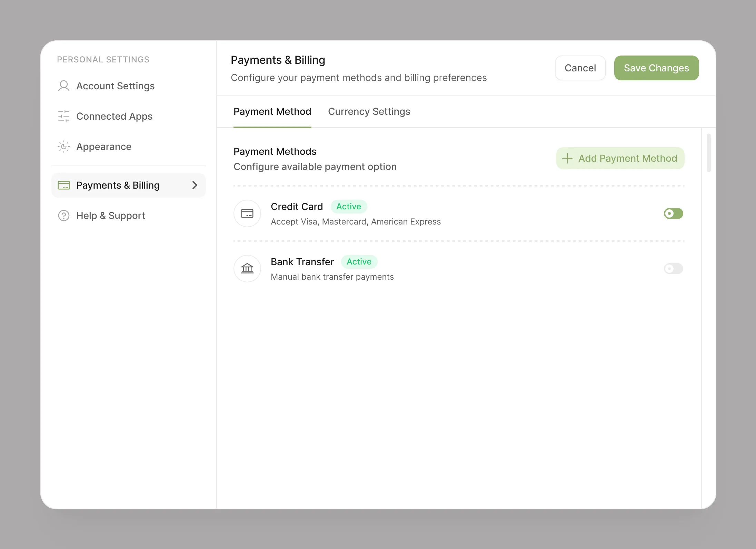Click 'Manual bank transfer payments' text
Viewport: 756px width, 549px height.
click(332, 277)
